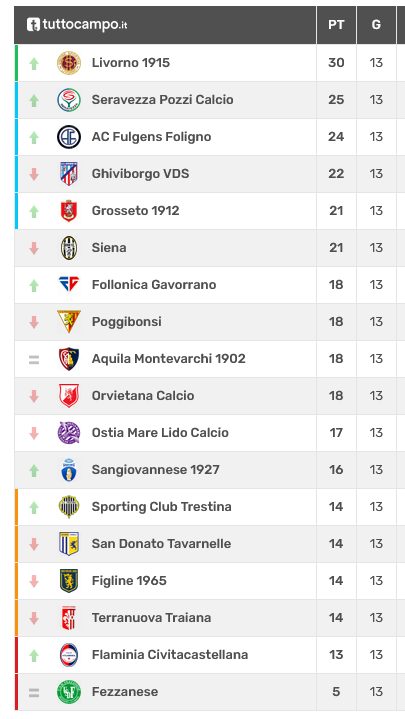Click the red down arrow beside Poggibonsi
Viewport: 405px width, 719px height.
coord(34,322)
